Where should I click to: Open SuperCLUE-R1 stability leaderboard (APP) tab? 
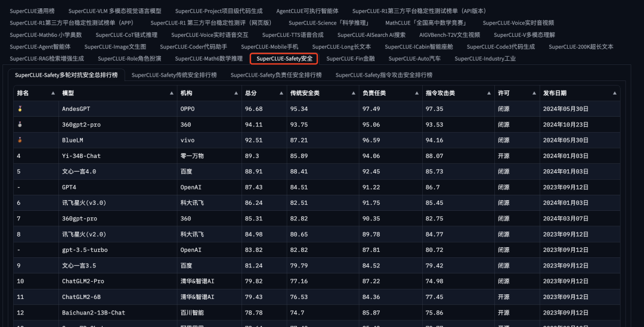pos(73,23)
